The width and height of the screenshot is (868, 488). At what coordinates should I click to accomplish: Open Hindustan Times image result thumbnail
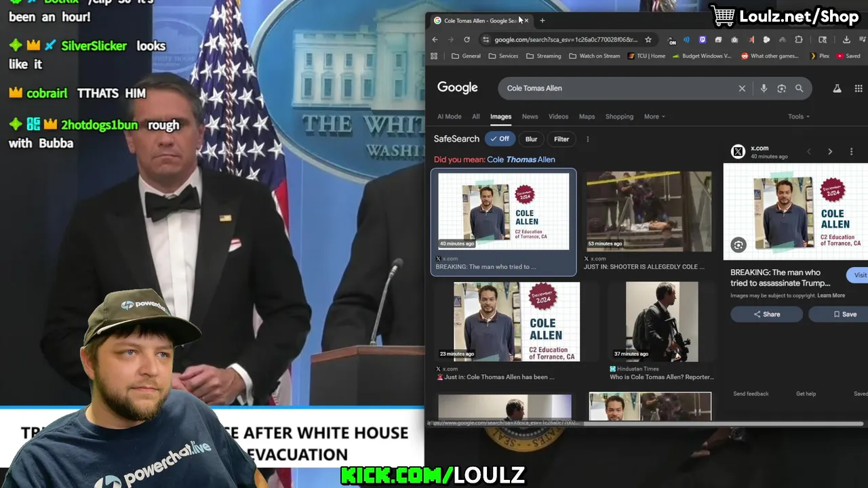[662, 322]
